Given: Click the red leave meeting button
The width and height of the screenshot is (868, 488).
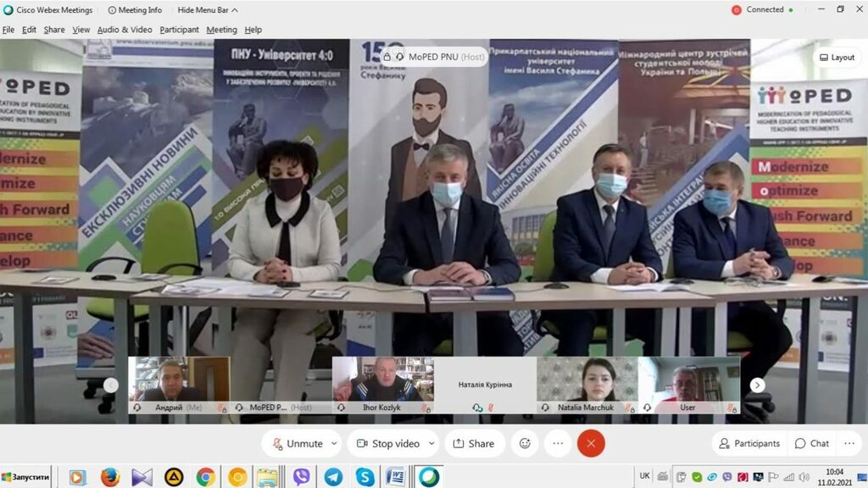Looking at the screenshot, I should [591, 443].
